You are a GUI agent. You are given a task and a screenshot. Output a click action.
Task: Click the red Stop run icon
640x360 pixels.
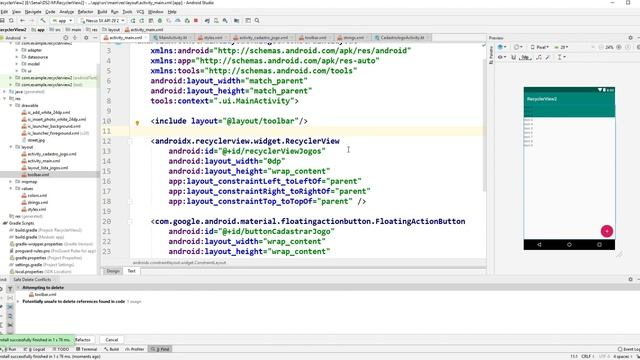196,20
